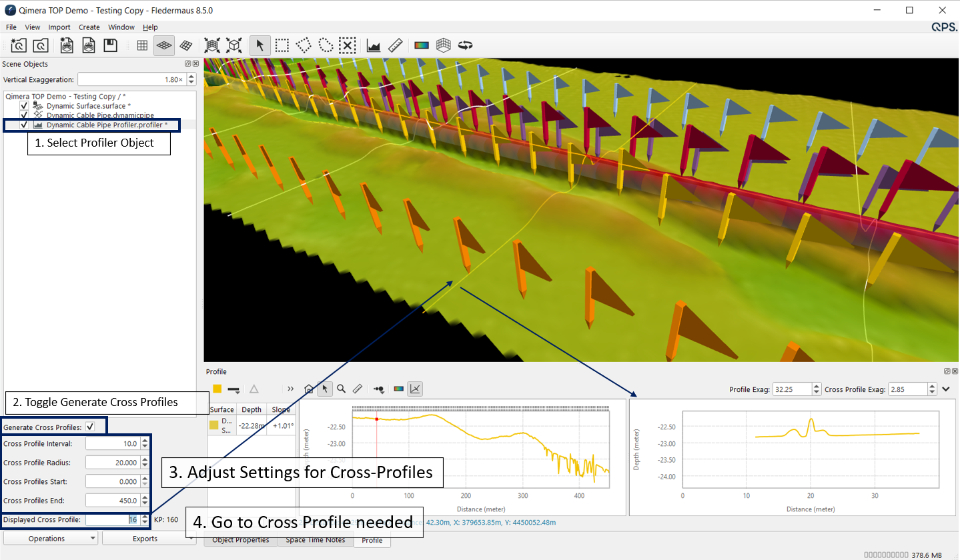Select the rectangle selection tool
Viewport: 960px width, 560px height.
point(282,45)
